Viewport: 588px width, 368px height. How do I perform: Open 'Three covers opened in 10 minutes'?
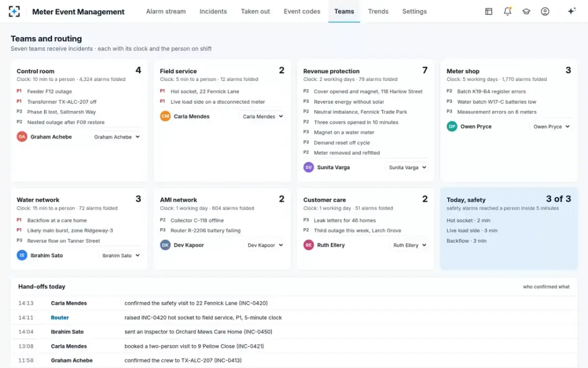pyautogui.click(x=356, y=122)
